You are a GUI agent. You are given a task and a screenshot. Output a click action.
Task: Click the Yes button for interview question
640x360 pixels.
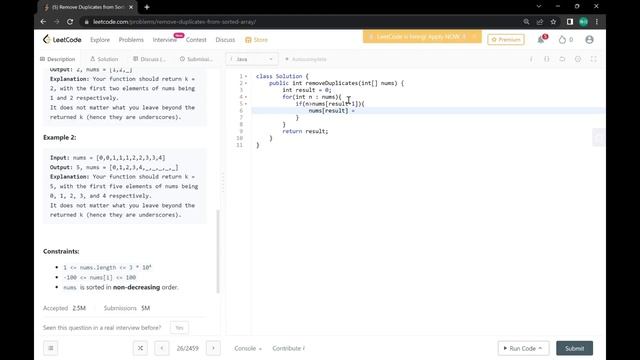click(x=179, y=328)
